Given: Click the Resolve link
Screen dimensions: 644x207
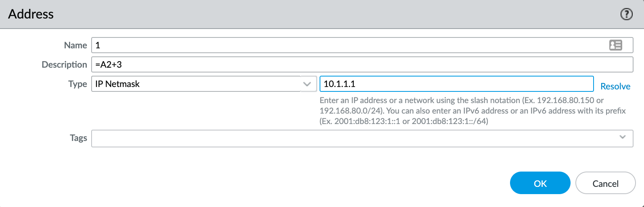Looking at the screenshot, I should pos(615,86).
